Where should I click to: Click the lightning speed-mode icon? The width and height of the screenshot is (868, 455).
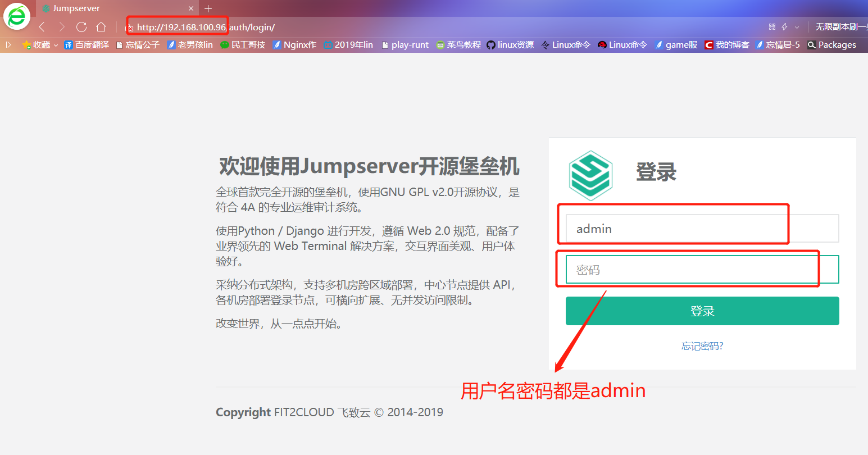[785, 27]
